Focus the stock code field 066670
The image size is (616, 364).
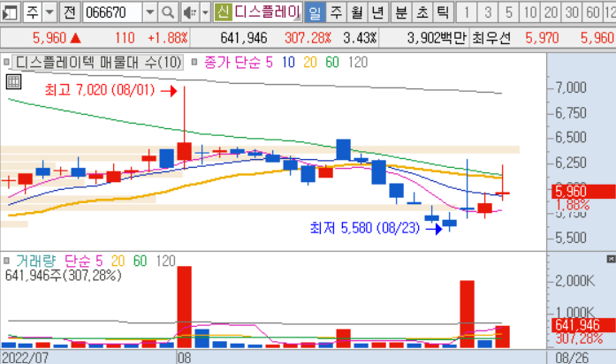[112, 12]
